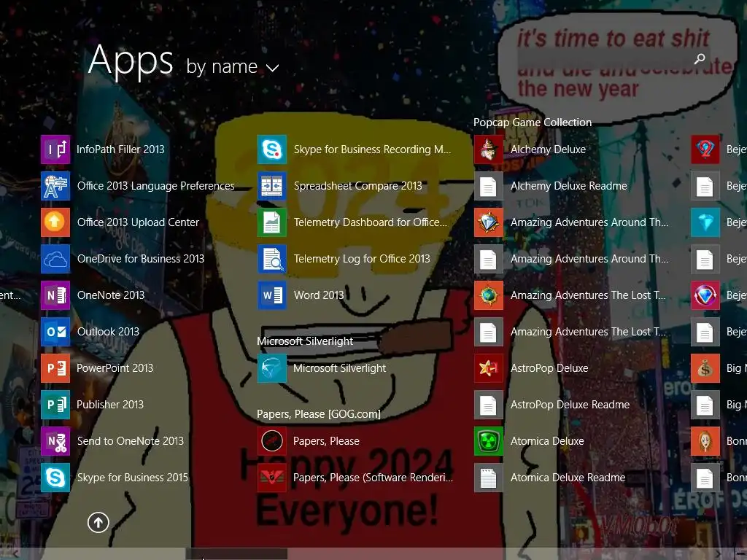Open Alchemy Deluxe Readme document icon
Viewport: 747px width, 560px height.
(x=489, y=186)
